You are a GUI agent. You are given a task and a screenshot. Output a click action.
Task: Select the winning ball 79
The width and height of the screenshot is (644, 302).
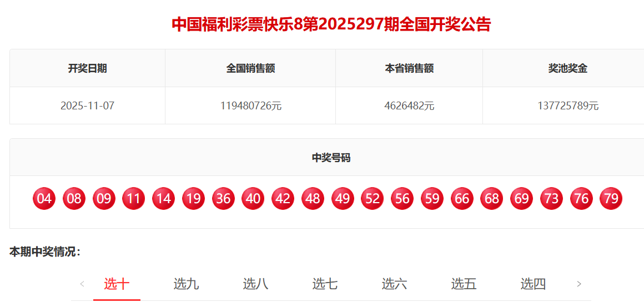tap(611, 199)
